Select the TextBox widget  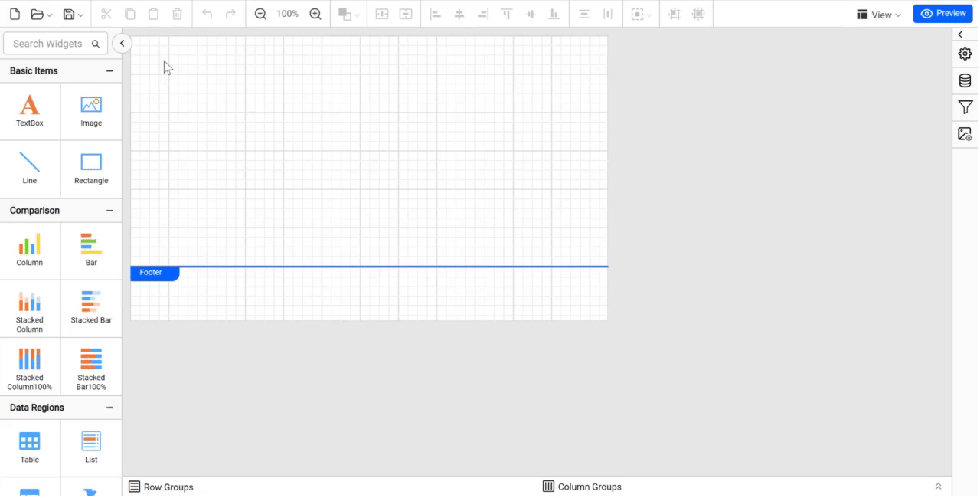tap(30, 111)
